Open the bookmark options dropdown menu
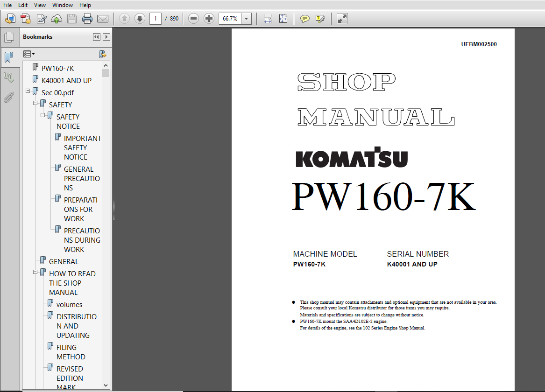 pos(29,54)
